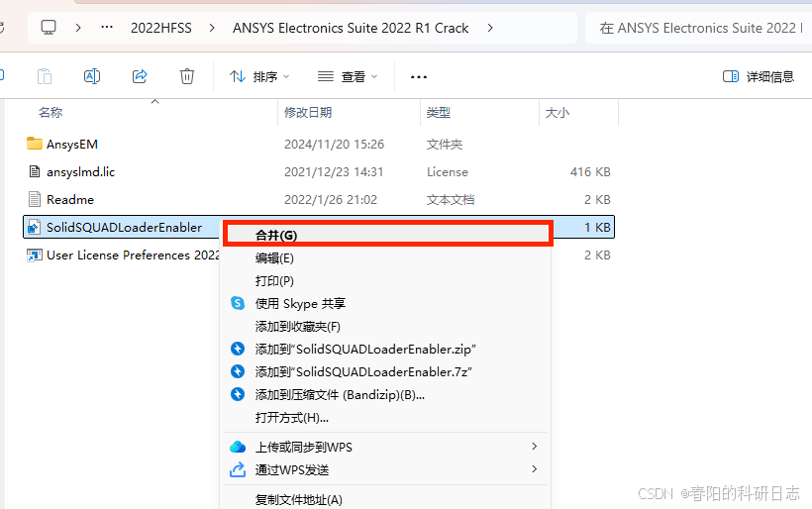Sort by 类型 column header
The height and width of the screenshot is (509, 812).
click(x=438, y=112)
